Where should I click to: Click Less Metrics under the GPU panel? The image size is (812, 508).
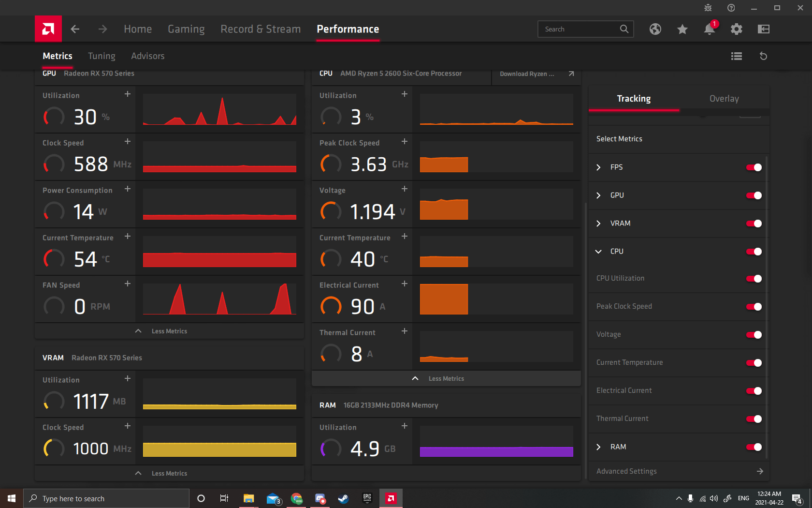[169, 331]
